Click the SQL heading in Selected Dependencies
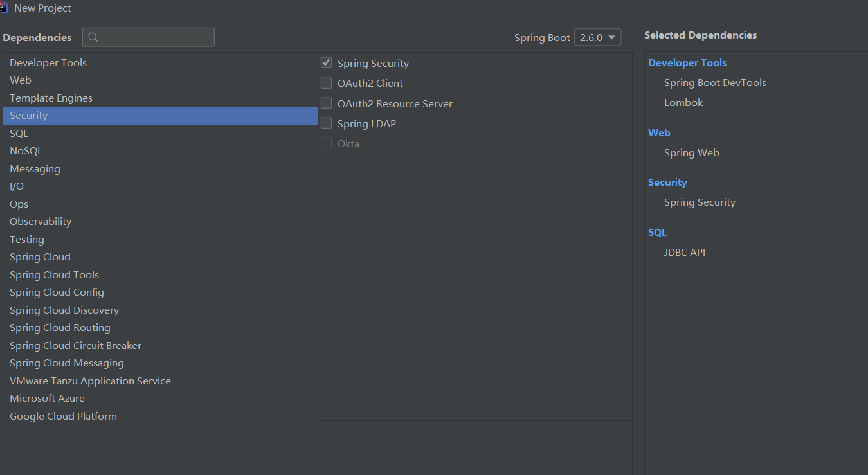Image resolution: width=868 pixels, height=475 pixels. [x=657, y=233]
